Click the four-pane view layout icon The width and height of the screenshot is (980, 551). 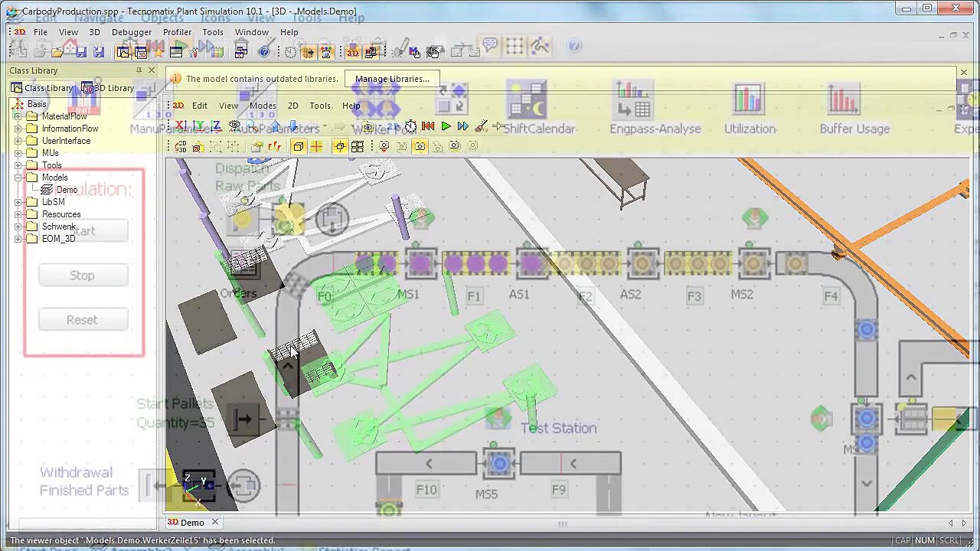tap(358, 147)
